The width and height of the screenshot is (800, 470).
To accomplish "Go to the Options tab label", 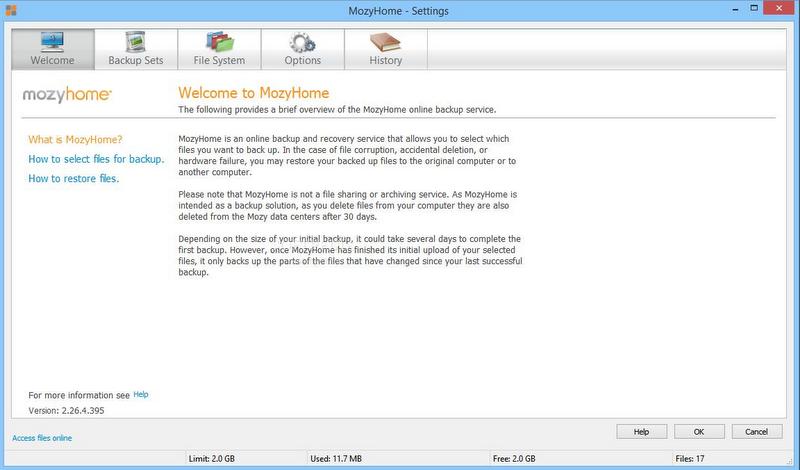I will pos(303,60).
